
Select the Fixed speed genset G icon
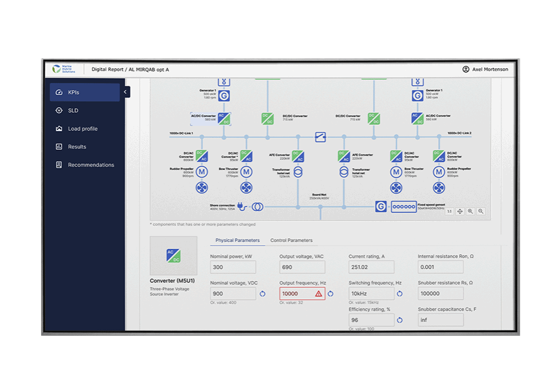point(381,206)
